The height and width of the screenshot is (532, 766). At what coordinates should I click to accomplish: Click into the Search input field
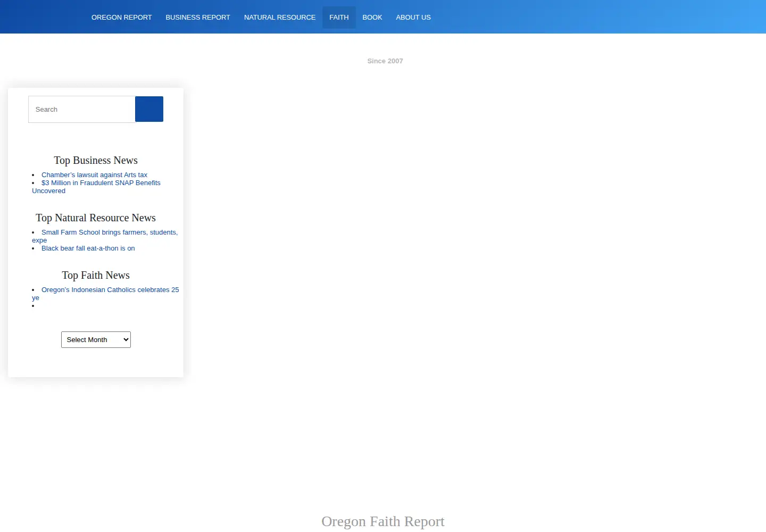coord(82,109)
